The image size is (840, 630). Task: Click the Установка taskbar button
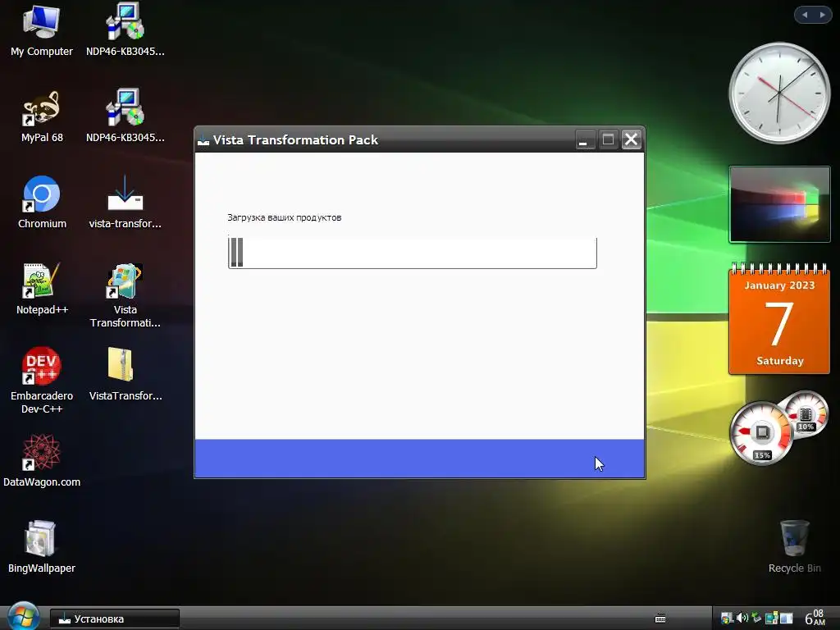[115, 619]
